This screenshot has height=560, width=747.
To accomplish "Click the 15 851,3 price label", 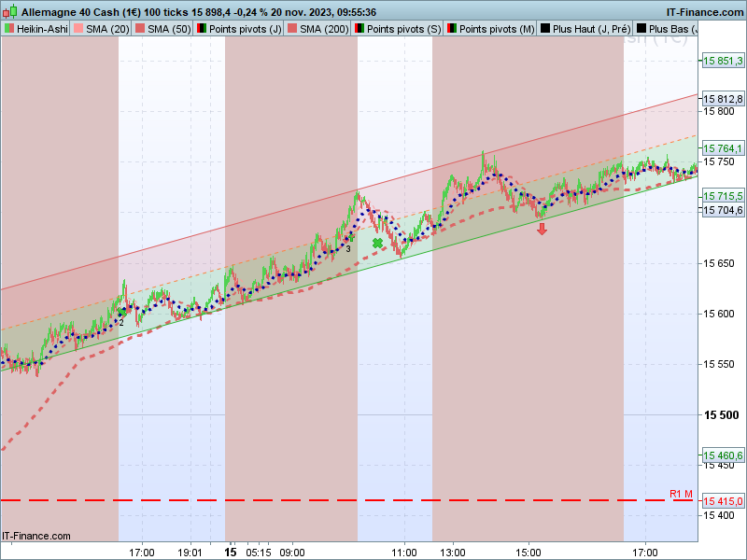I will [x=723, y=61].
